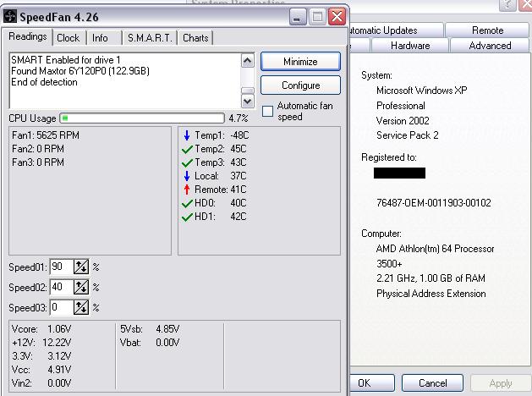Click the green checkmark beside Temp3
The image size is (532, 396).
(x=187, y=162)
